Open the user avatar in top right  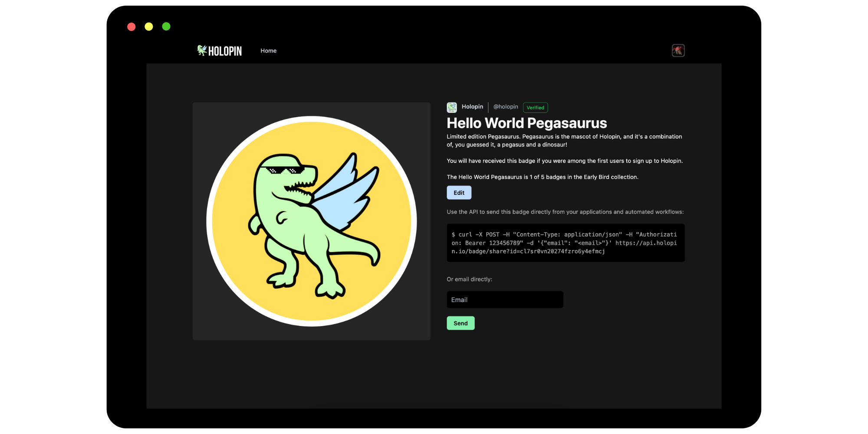tap(678, 50)
